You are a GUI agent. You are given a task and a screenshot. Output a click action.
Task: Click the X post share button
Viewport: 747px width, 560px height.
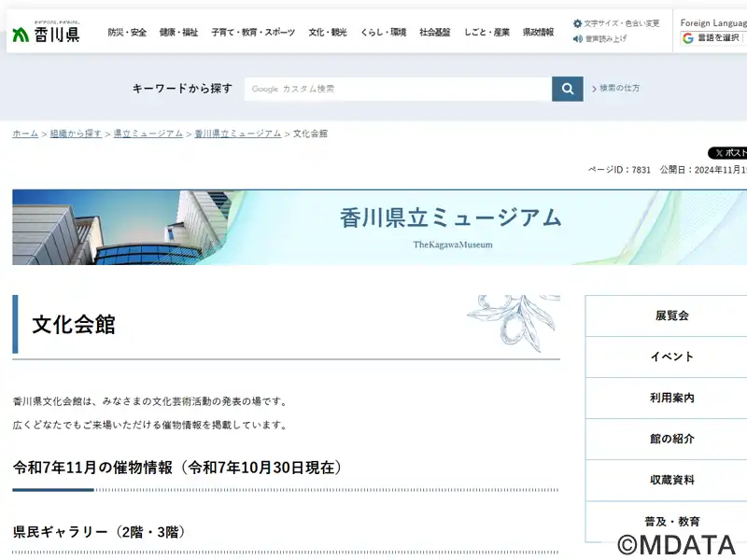pos(728,153)
